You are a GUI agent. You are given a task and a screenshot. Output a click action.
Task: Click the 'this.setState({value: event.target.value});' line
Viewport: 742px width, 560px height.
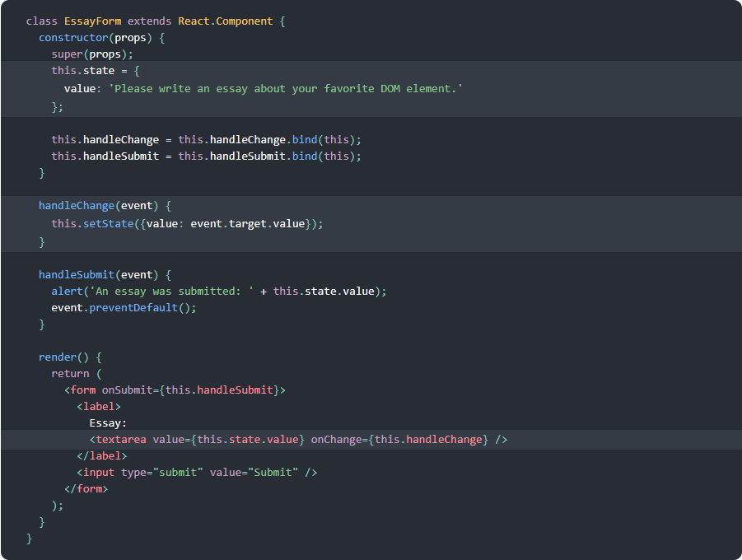pos(188,223)
